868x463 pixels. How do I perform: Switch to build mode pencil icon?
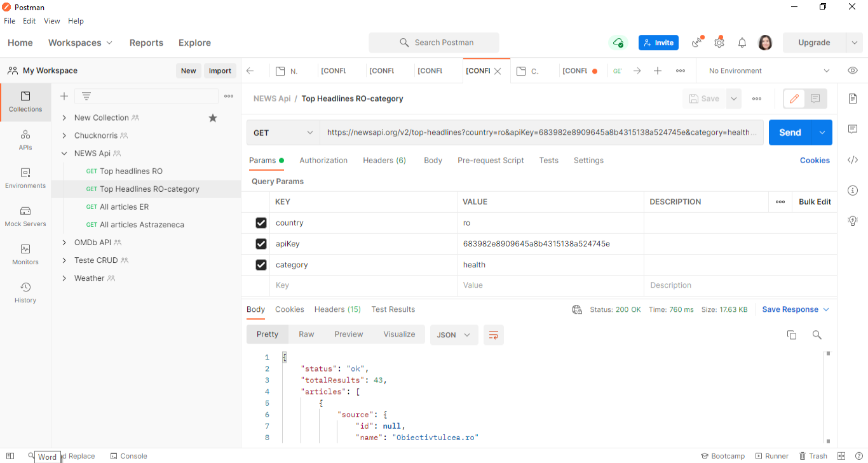(x=794, y=98)
